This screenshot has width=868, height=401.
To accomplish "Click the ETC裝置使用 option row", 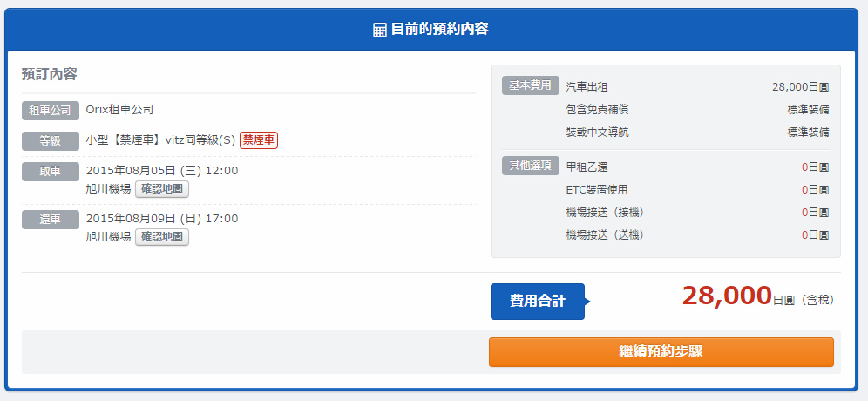I will (697, 190).
